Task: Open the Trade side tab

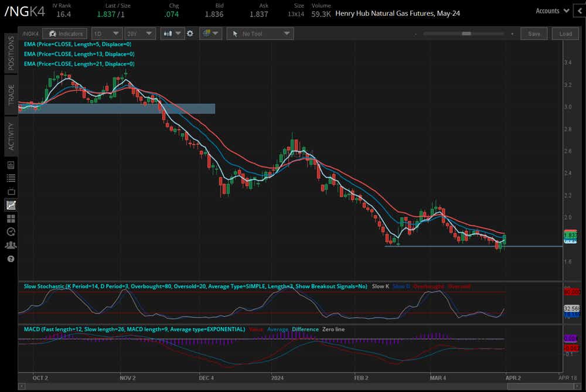Action: click(11, 94)
